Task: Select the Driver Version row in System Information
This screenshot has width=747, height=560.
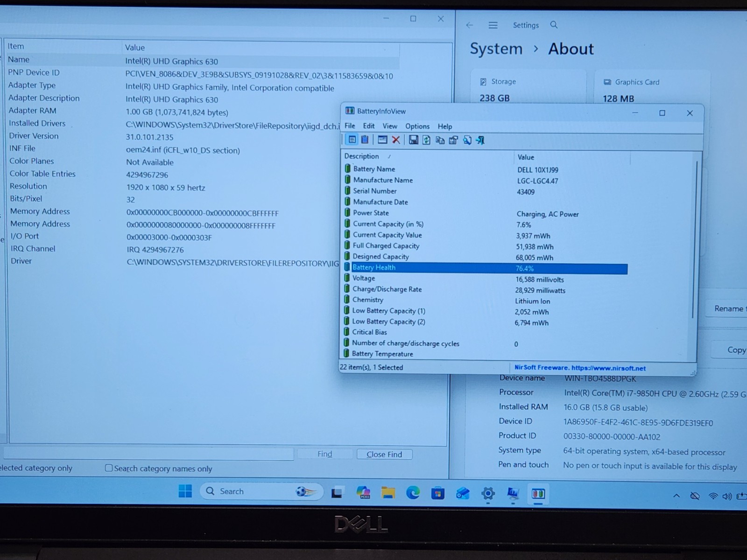Action: tap(204, 136)
